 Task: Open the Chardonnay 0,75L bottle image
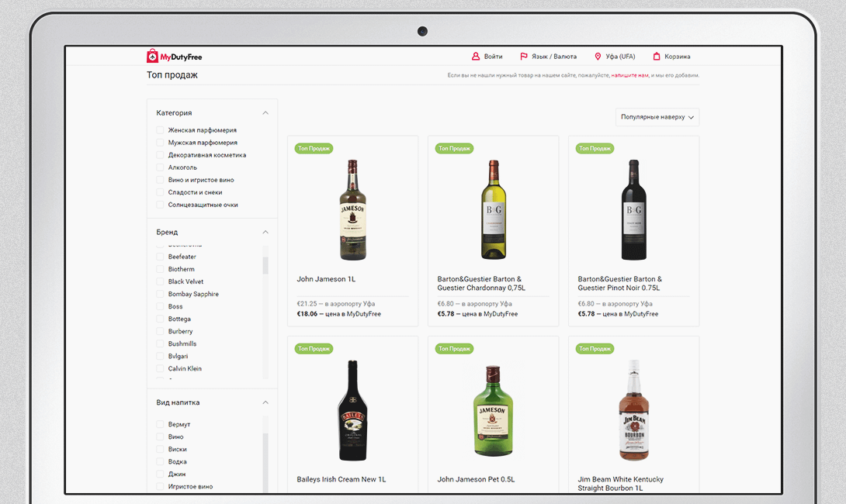[x=493, y=209]
